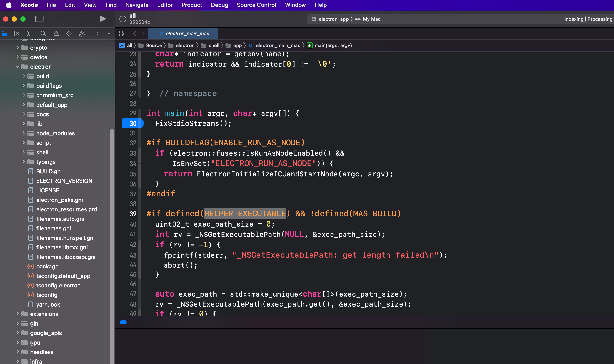Viewport: 614px width, 364px height.
Task: Open the Debug menu
Action: point(219,5)
